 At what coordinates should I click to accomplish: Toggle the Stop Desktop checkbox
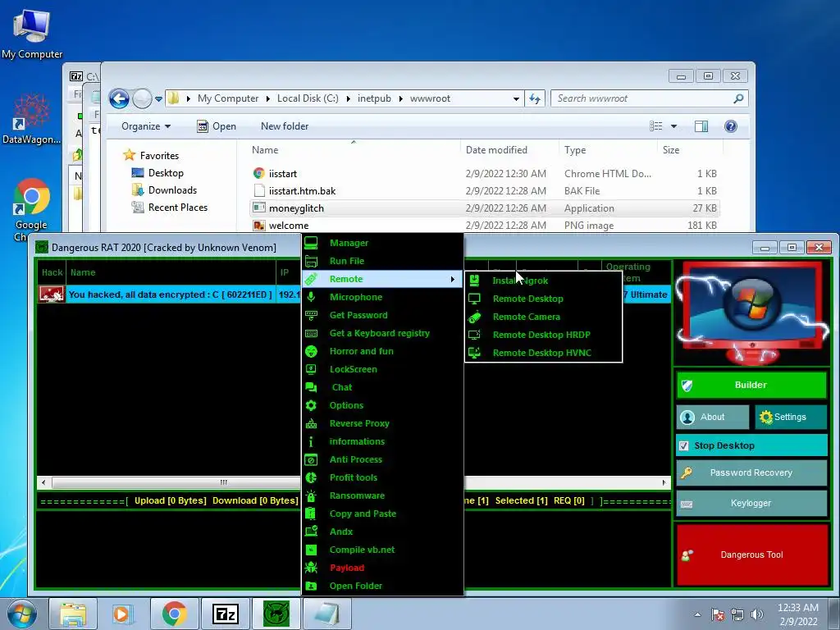(683, 445)
